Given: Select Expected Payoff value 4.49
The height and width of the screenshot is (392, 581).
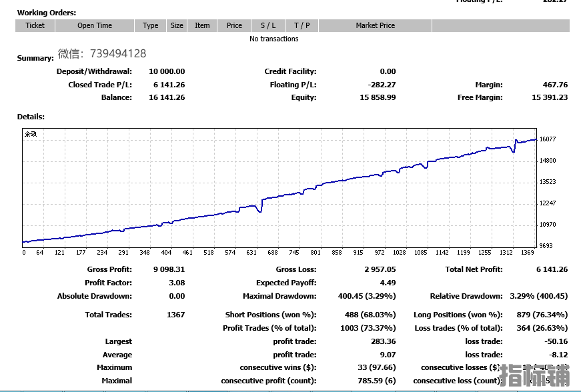Looking at the screenshot, I should (388, 283).
